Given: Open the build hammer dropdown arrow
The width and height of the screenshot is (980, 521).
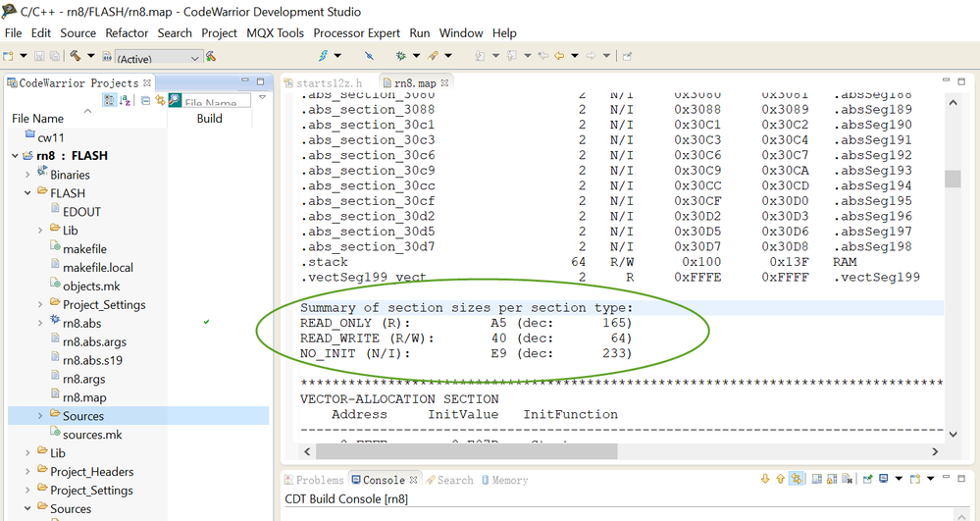Looking at the screenshot, I should pos(90,56).
